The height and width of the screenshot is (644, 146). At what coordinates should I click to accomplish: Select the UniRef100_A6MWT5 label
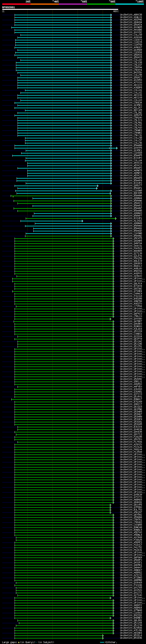[131, 170]
